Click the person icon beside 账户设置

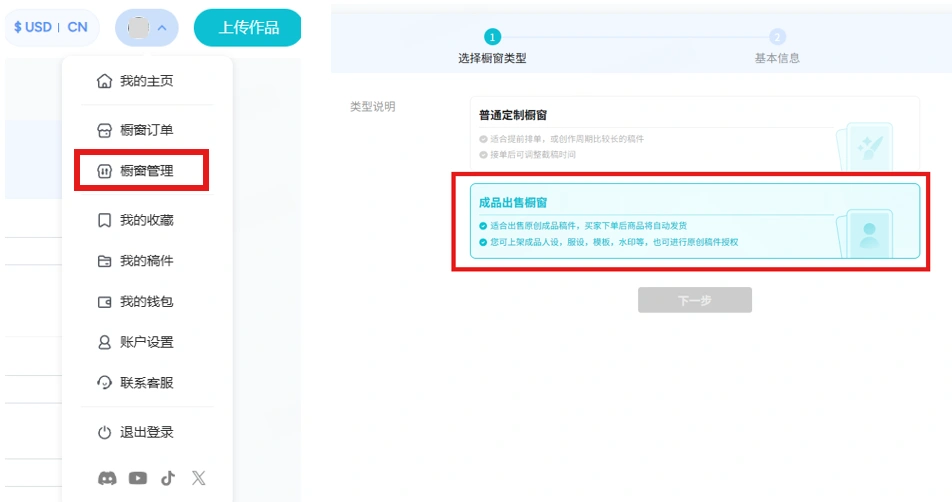(x=104, y=342)
